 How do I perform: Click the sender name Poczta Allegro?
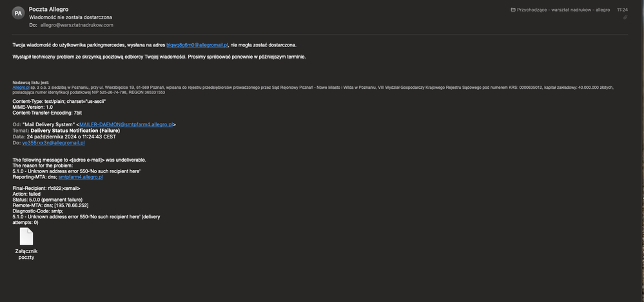pyautogui.click(x=49, y=9)
